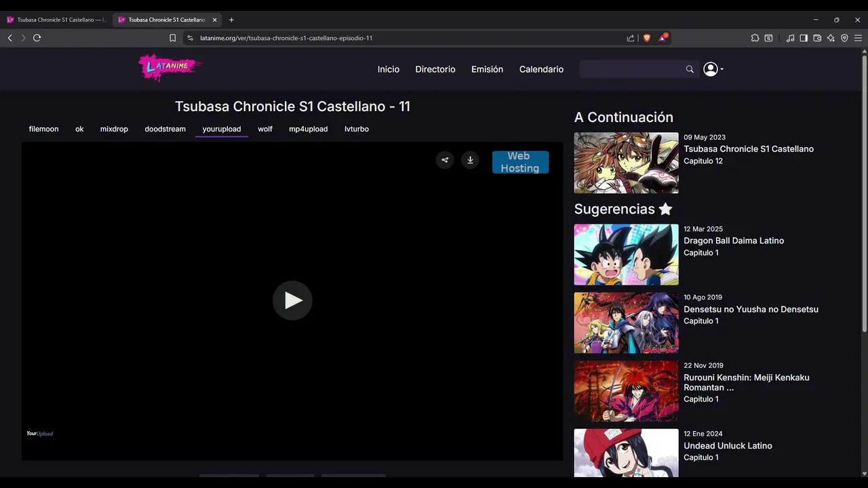Switch to the first Tsubasa Chronicle browser tab

(57, 20)
